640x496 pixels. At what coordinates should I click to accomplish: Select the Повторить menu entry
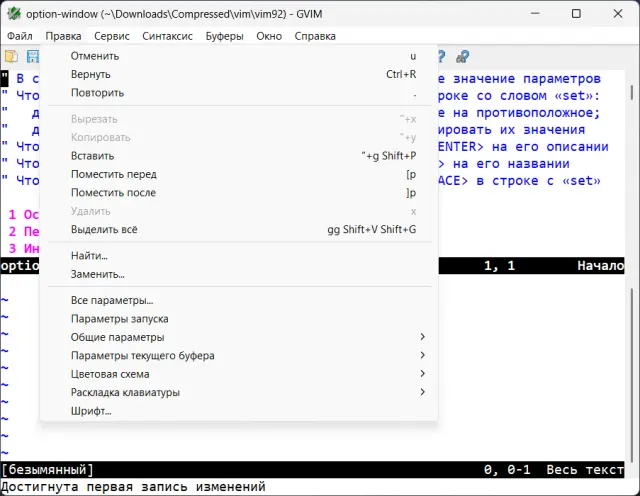click(240, 93)
